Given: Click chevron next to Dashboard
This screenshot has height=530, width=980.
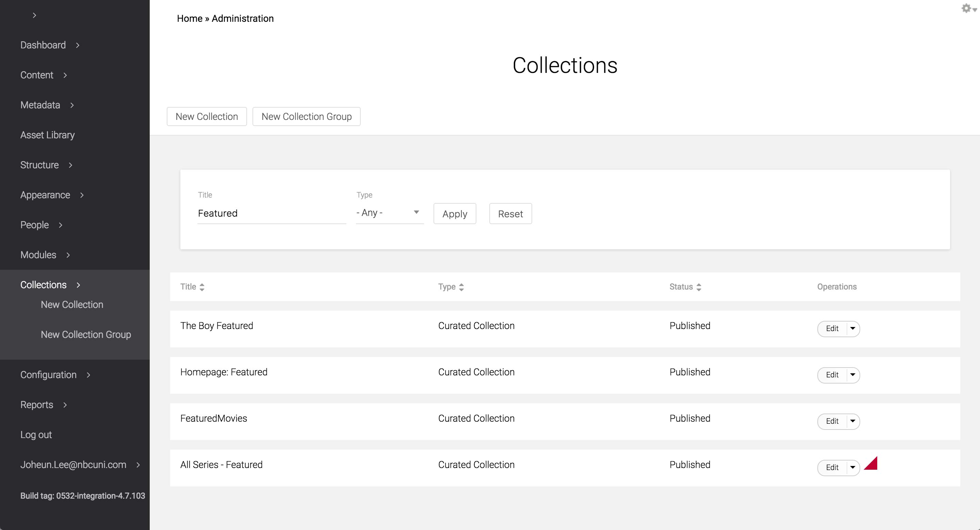Looking at the screenshot, I should click(x=78, y=45).
